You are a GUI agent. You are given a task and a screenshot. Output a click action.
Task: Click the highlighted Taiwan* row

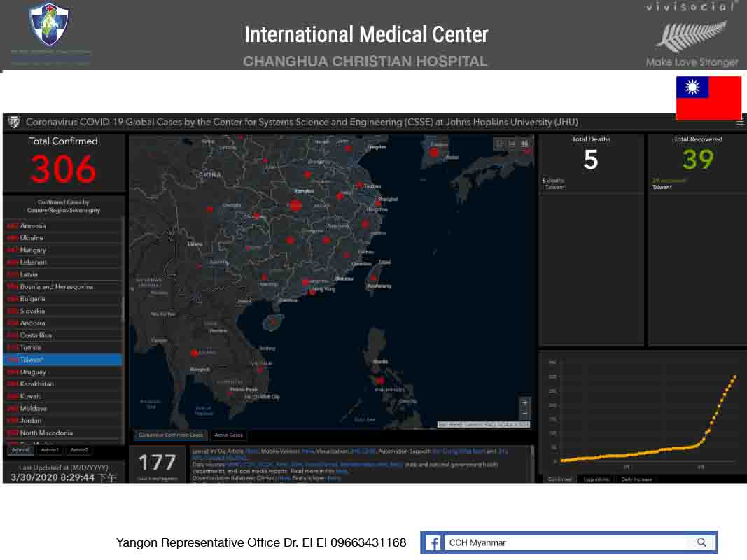pyautogui.click(x=63, y=360)
